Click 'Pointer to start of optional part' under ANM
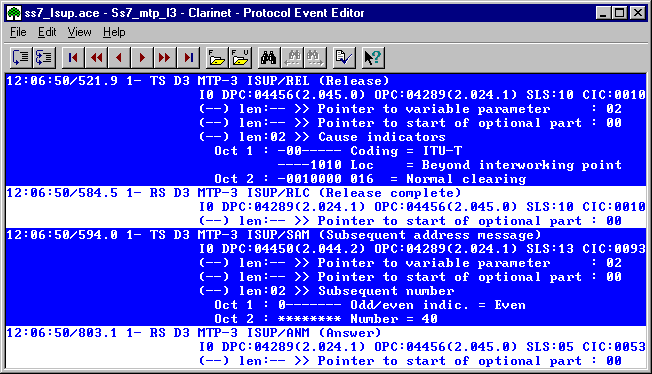Viewport: 652px width, 374px height. 410,361
